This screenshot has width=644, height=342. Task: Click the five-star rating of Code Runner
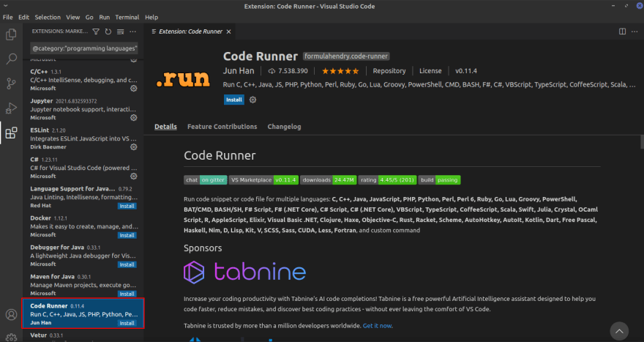(x=340, y=71)
